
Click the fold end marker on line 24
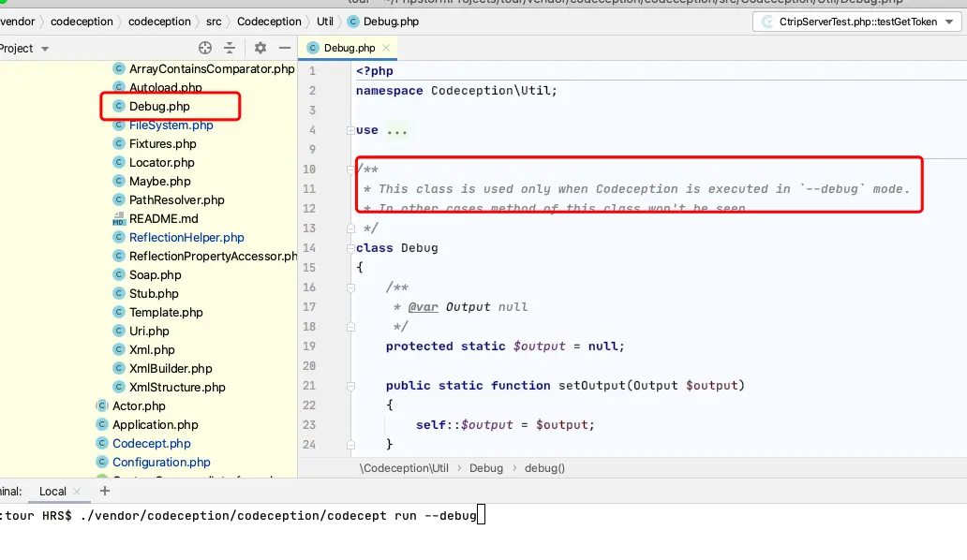coord(350,444)
